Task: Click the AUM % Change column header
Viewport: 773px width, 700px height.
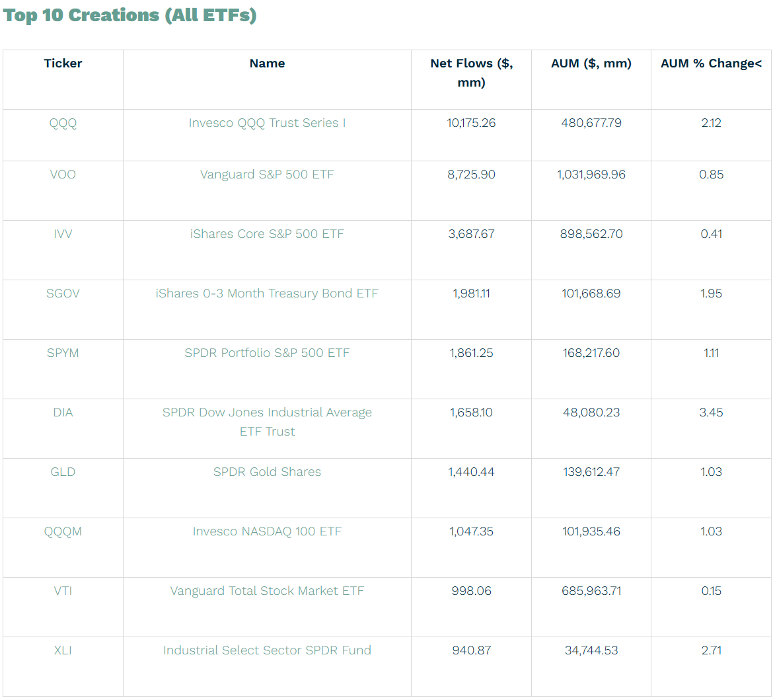Action: pyautogui.click(x=711, y=63)
